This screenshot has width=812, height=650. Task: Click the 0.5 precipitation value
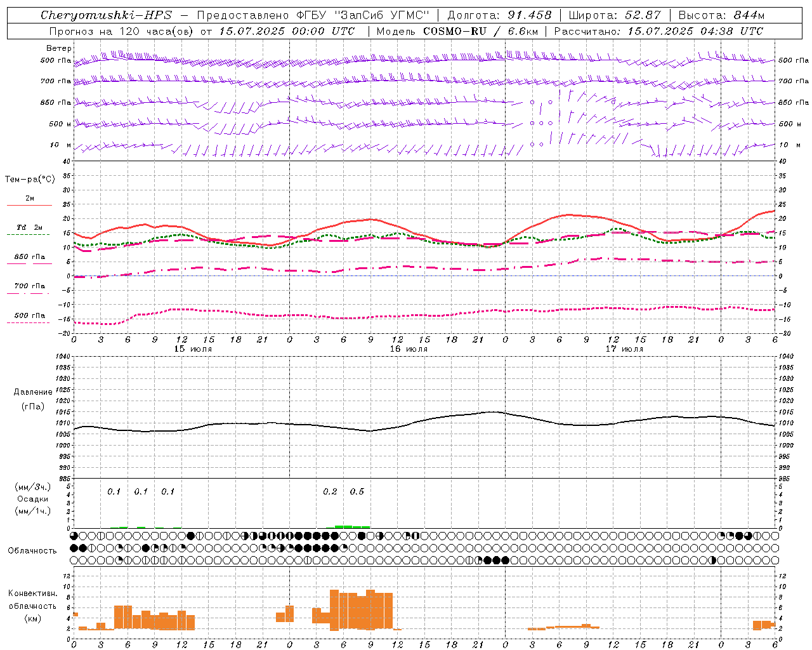tap(357, 492)
